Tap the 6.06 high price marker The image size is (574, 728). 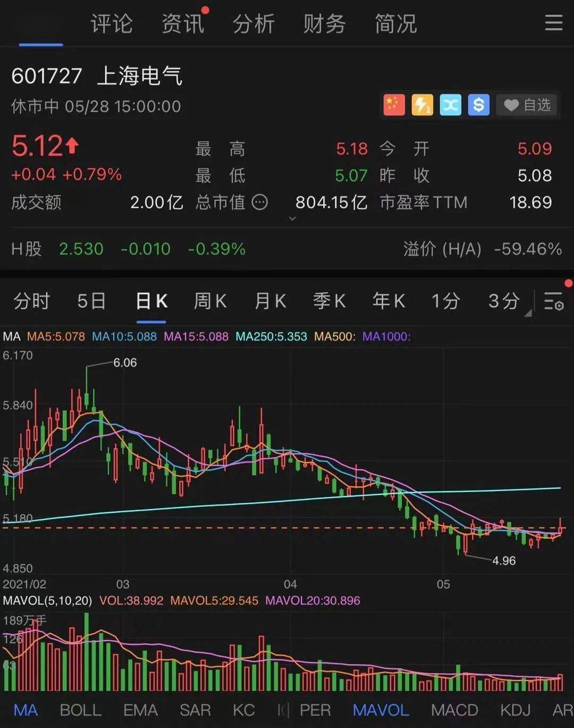(x=125, y=362)
